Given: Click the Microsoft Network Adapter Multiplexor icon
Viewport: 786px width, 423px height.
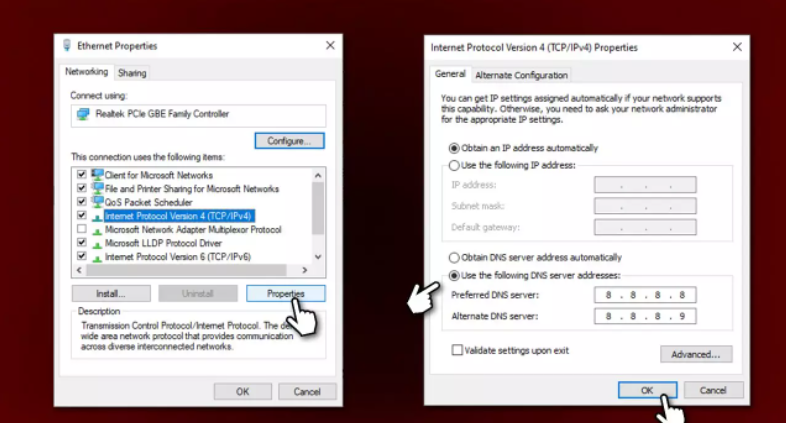Looking at the screenshot, I should click(97, 231).
